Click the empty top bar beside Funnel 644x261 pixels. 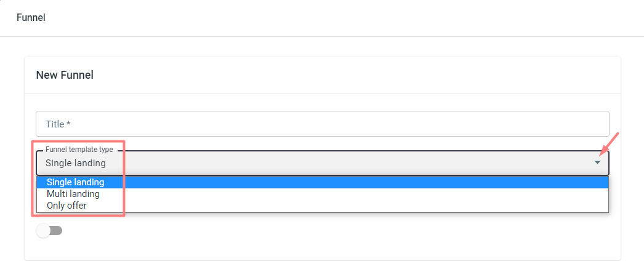(x=345, y=18)
